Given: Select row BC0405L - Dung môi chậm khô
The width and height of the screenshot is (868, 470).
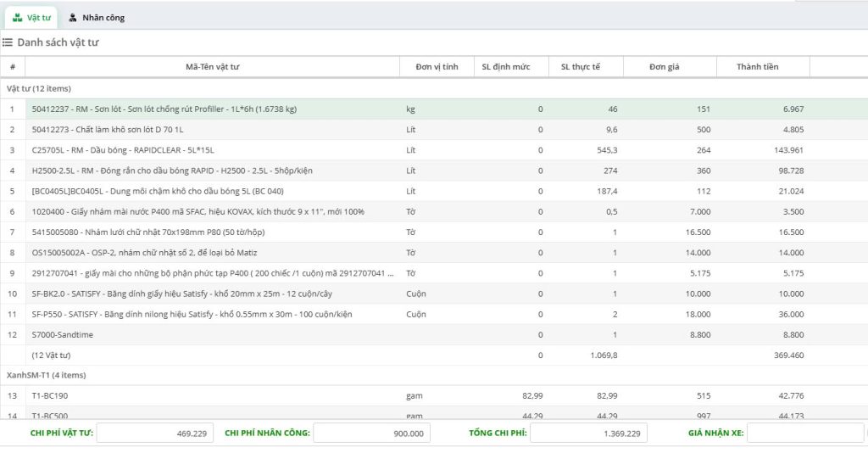Looking at the screenshot, I should (x=434, y=191).
